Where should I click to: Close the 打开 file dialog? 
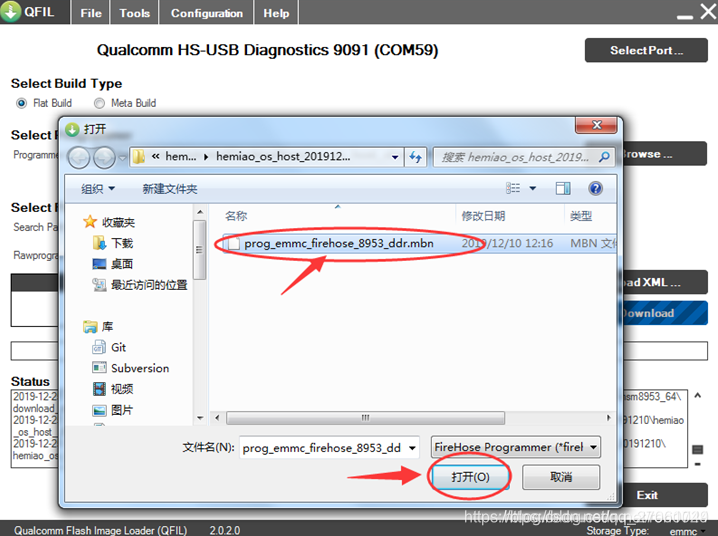click(596, 125)
